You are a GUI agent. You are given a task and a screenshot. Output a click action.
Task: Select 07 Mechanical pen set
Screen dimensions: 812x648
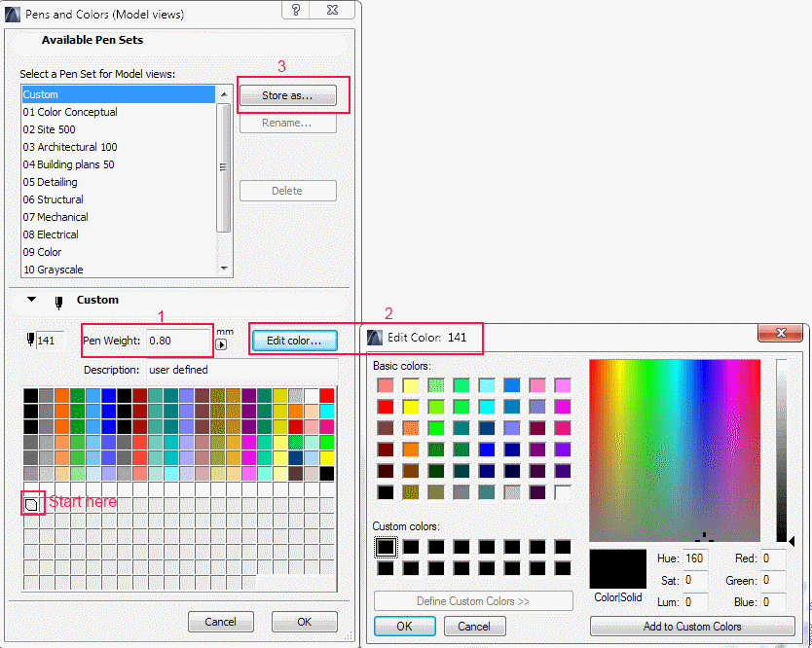[x=118, y=217]
